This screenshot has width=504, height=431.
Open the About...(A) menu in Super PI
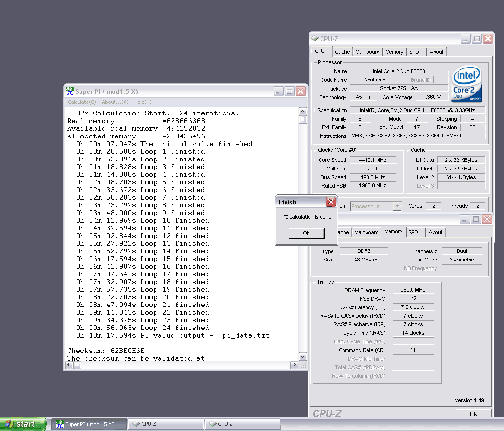(x=115, y=102)
